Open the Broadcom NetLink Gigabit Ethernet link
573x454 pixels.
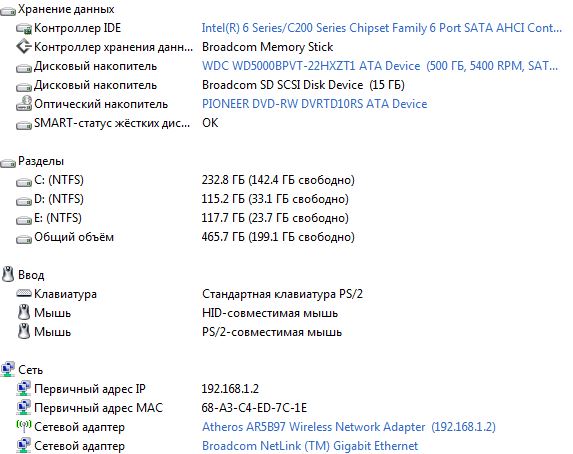310,446
